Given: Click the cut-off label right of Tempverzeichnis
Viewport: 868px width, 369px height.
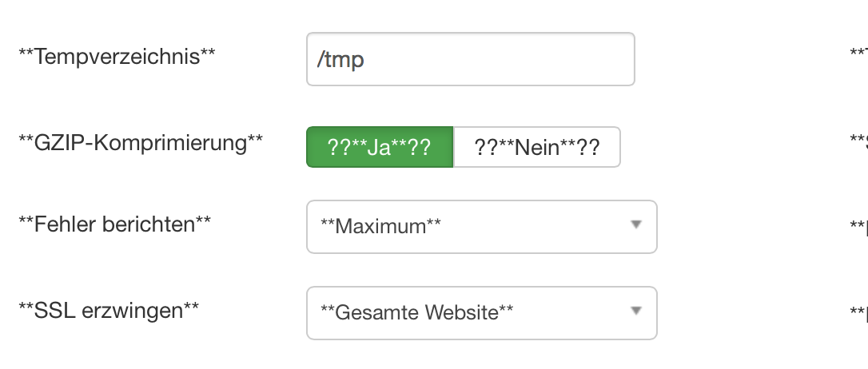Looking at the screenshot, I should 859,55.
